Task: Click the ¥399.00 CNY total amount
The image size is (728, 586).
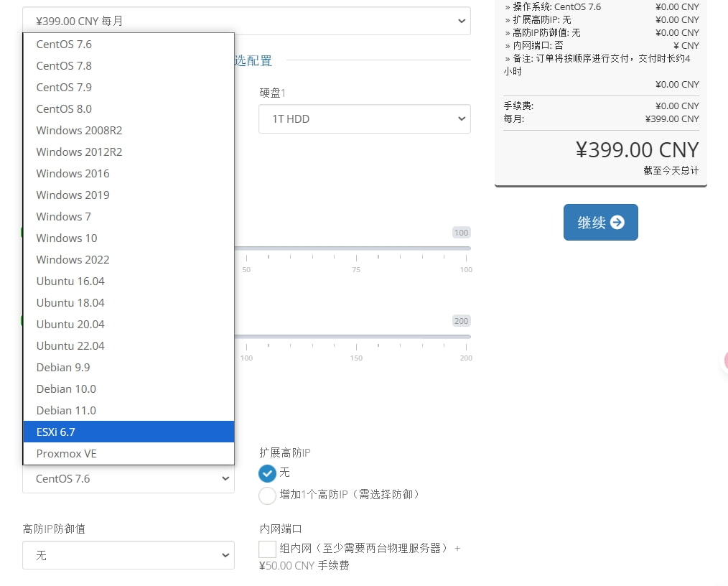Action: point(637,150)
